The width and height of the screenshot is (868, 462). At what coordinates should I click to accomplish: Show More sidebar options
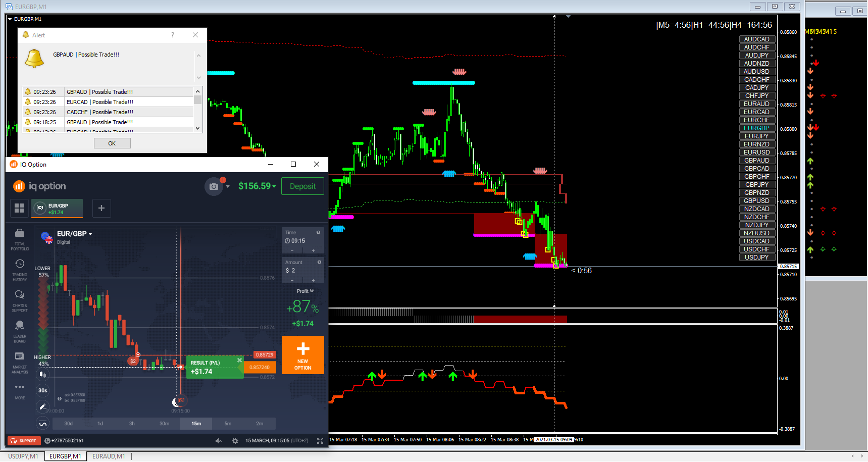(x=20, y=391)
